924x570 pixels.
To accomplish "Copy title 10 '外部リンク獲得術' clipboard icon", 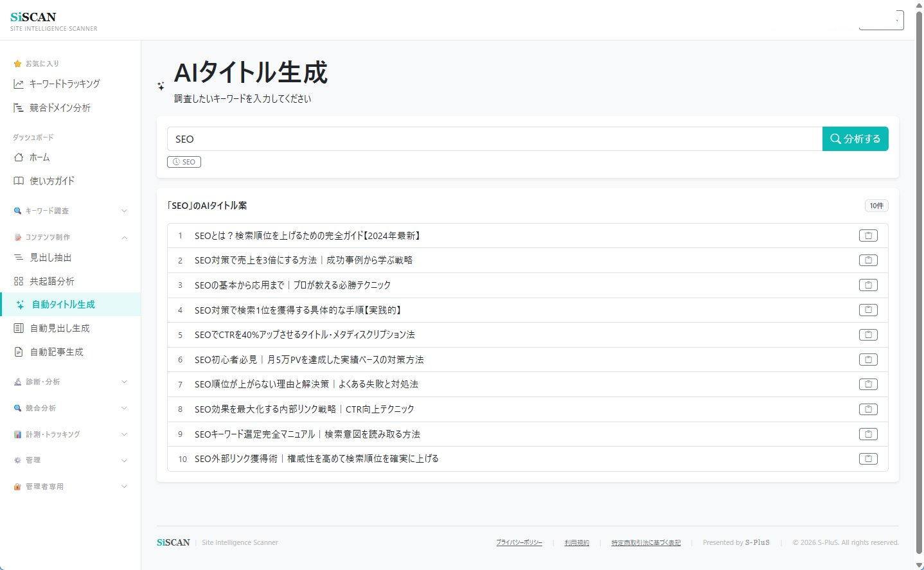I will point(868,459).
